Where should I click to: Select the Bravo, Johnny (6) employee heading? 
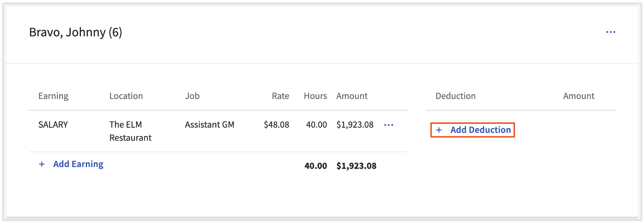(x=76, y=32)
